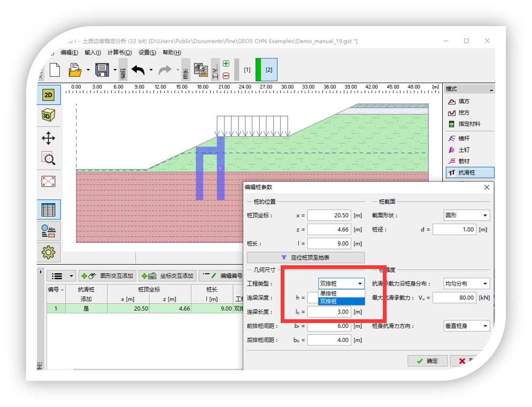Open the gear settings icon in the left sidebar
Image resolution: width=532 pixels, height=407 pixels.
click(x=48, y=252)
